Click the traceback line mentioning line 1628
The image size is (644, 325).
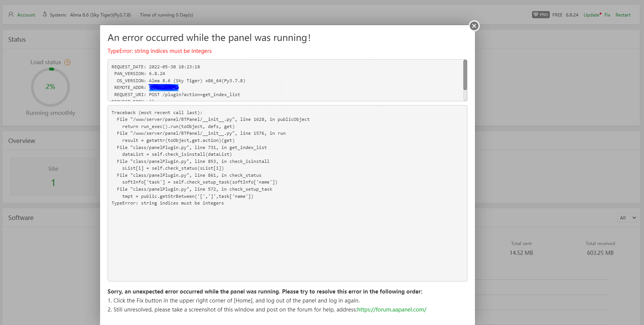[213, 119]
